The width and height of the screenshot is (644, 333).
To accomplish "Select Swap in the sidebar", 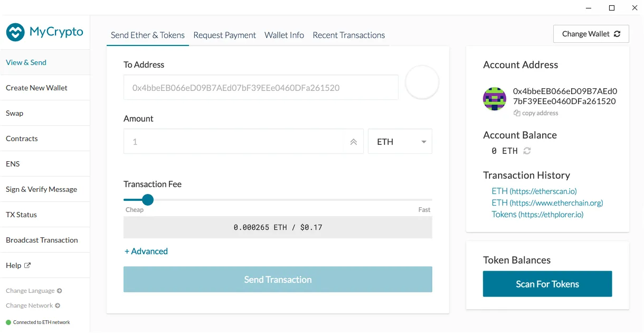I will [x=45, y=113].
